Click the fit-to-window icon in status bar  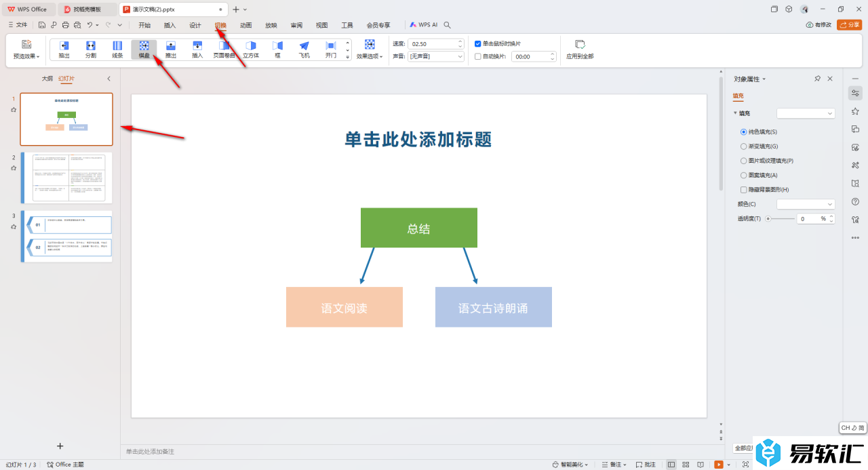coord(746,465)
